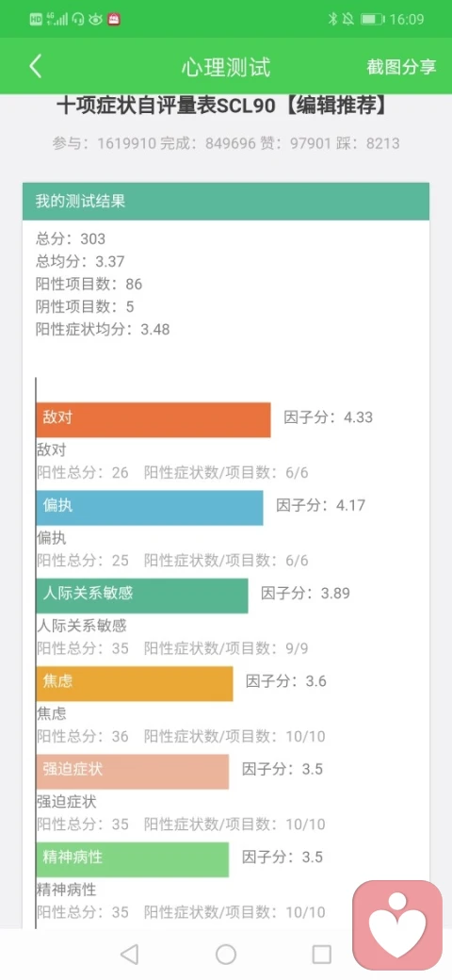The height and width of the screenshot is (980, 452).
Task: Tap Android home circle navigation button
Action: (226, 954)
